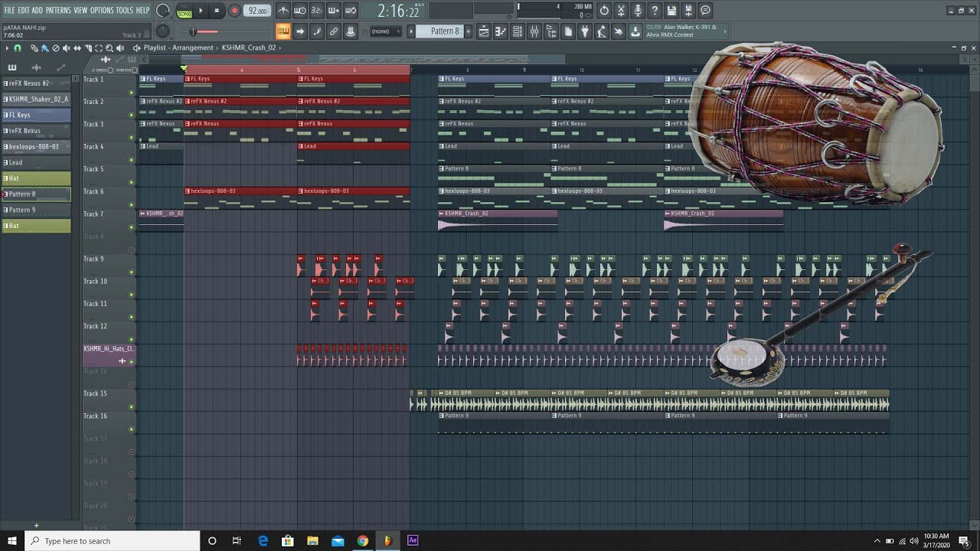Open the Browser view button
Image resolution: width=980 pixels, height=551 pixels.
551,31
